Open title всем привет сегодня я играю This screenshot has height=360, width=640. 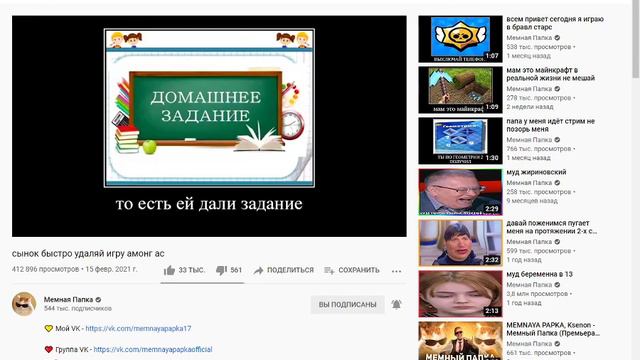pyautogui.click(x=555, y=23)
